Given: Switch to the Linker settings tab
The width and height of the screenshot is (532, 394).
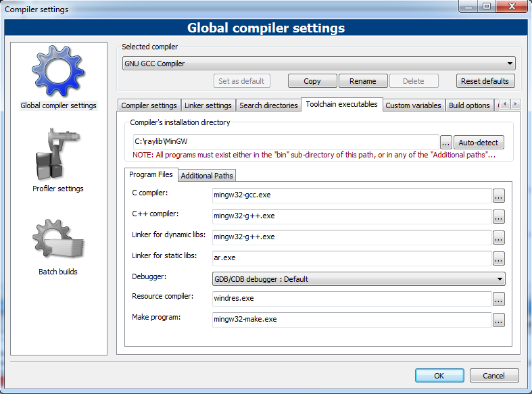Looking at the screenshot, I should pos(208,105).
